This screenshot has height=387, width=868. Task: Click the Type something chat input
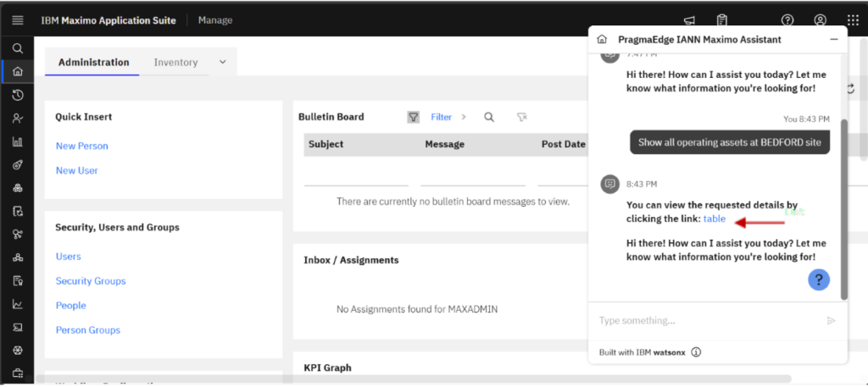coord(709,321)
